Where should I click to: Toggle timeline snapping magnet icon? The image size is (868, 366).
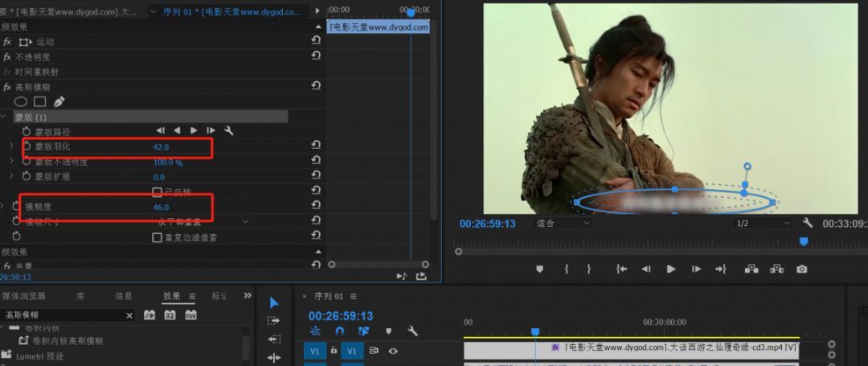[339, 331]
